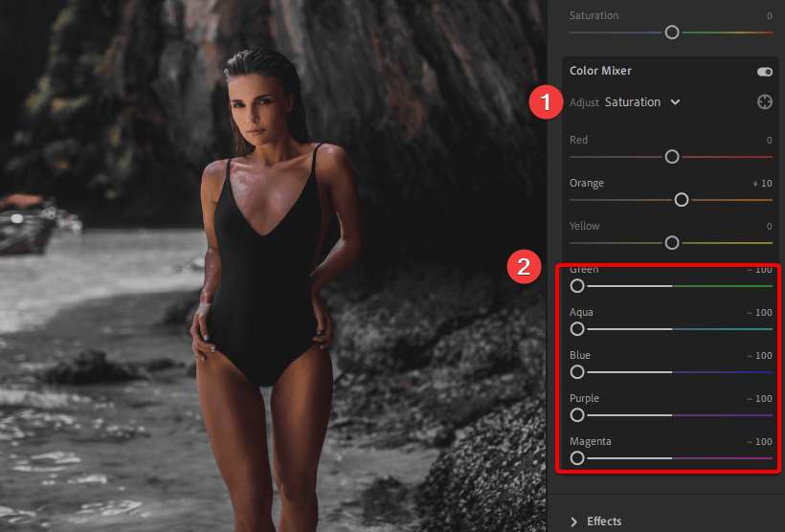Click the Red value field showing 0
This screenshot has height=532, width=785.
(x=769, y=140)
